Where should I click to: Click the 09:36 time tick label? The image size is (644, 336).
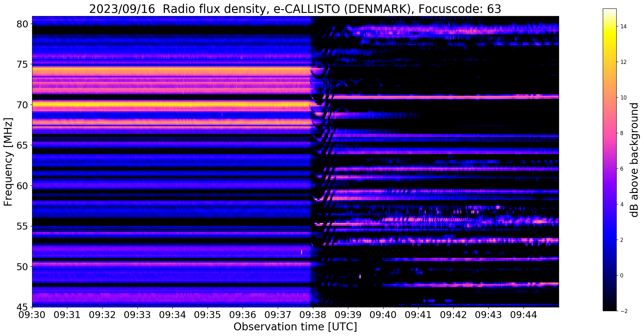coord(243,314)
